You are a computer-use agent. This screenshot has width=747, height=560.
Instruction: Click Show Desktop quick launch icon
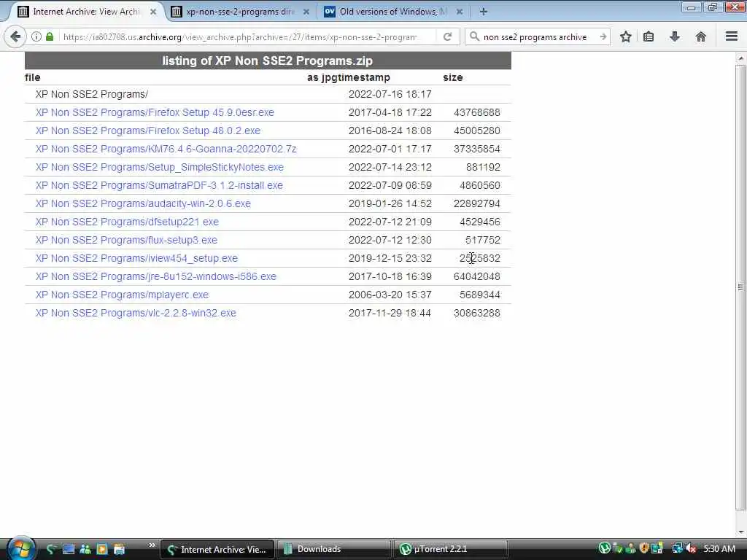pyautogui.click(x=69, y=549)
